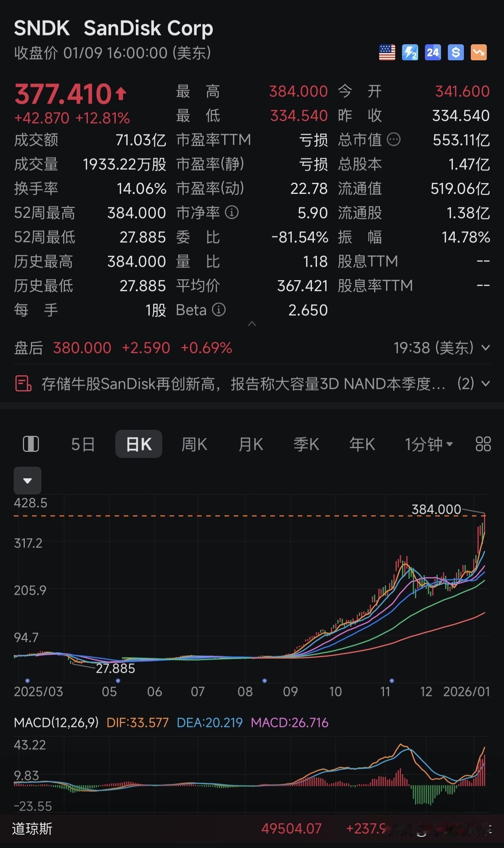
Task: Tap the 道琼斯 index ticker bar
Action: [252, 829]
